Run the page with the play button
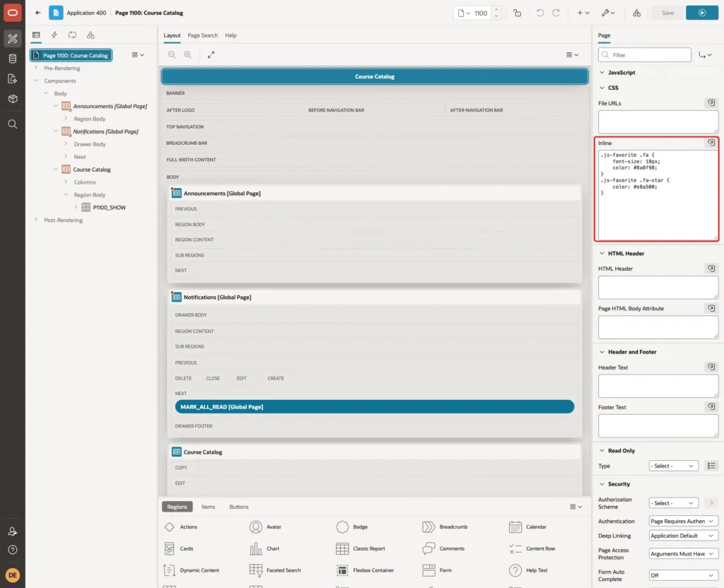Image resolution: width=724 pixels, height=588 pixels. coord(701,13)
